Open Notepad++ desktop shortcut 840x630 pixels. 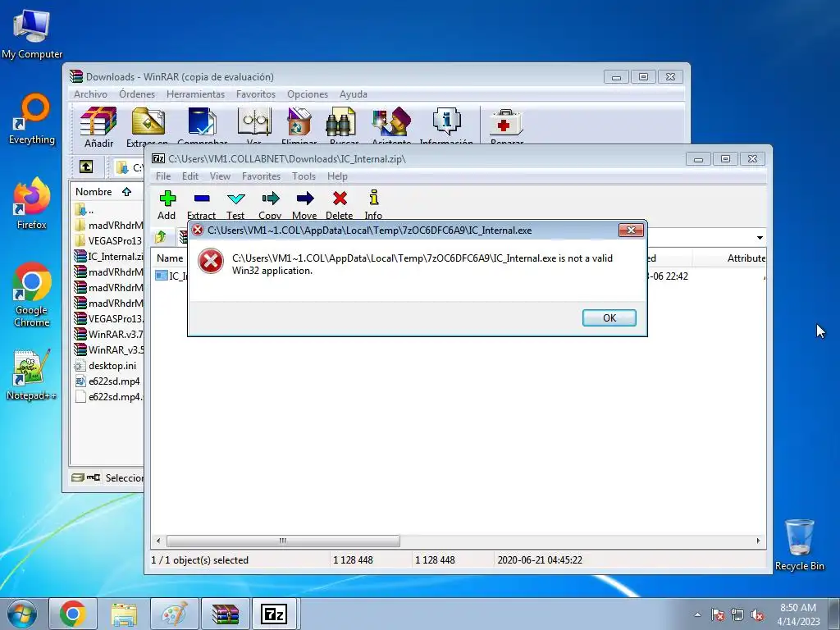pyautogui.click(x=31, y=374)
